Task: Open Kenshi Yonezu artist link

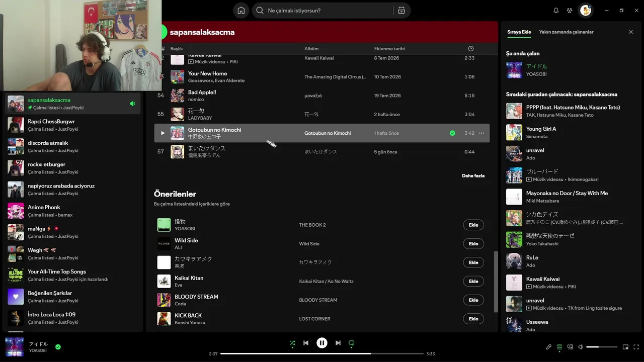Action: point(190,322)
